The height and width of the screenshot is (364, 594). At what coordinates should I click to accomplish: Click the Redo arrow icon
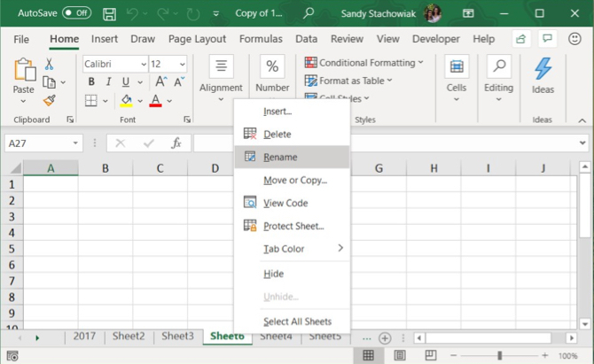point(163,14)
